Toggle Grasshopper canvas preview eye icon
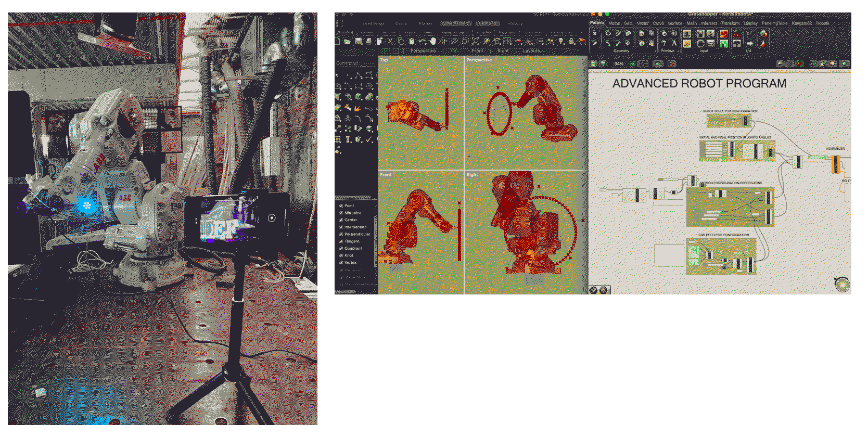 [658, 63]
